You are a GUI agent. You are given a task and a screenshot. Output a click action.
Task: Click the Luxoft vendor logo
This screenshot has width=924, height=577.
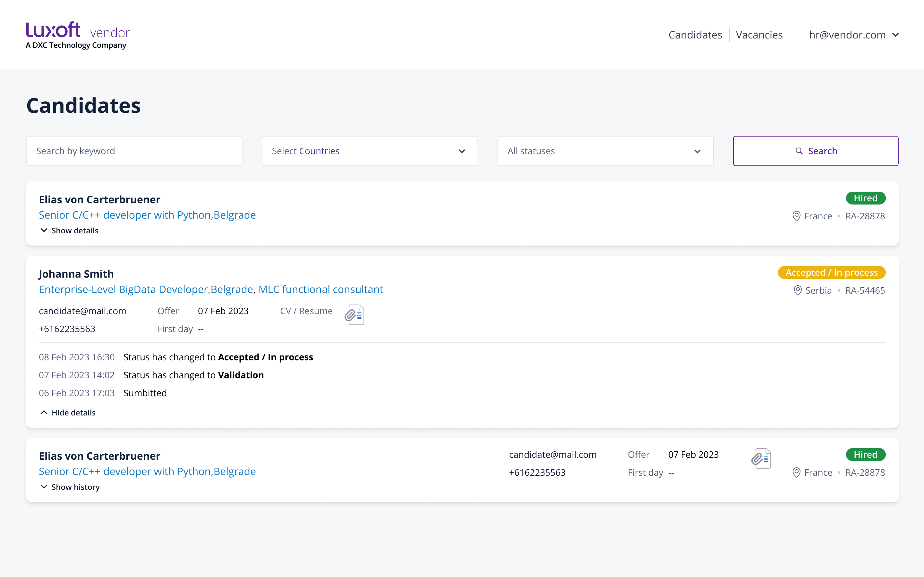pos(78,35)
